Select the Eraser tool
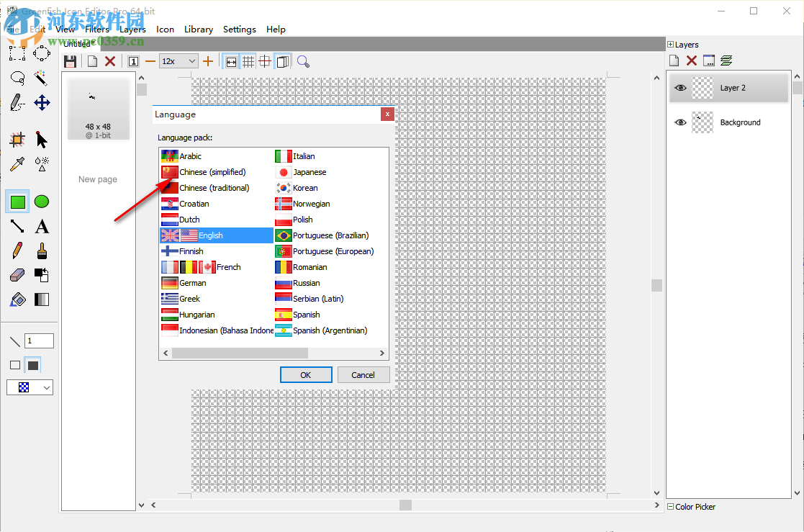Viewport: 804px width, 532px height. [x=17, y=275]
